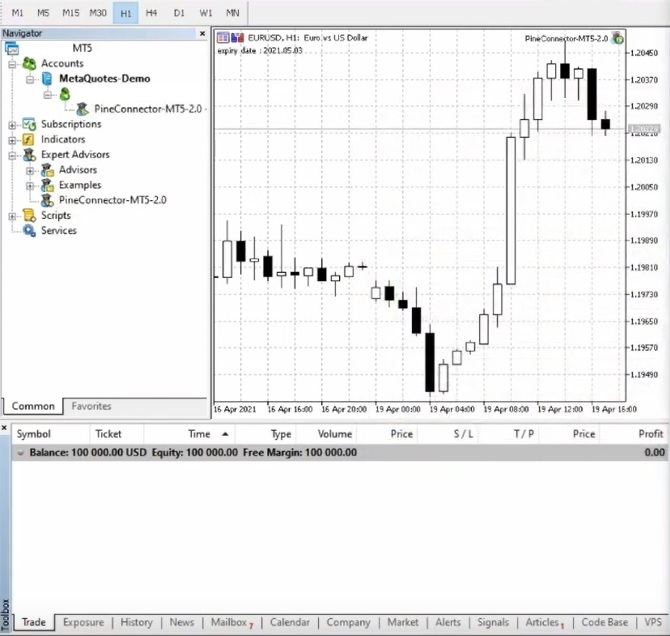This screenshot has width=670, height=636.
Task: Switch chart to M1 timeframe
Action: point(17,13)
